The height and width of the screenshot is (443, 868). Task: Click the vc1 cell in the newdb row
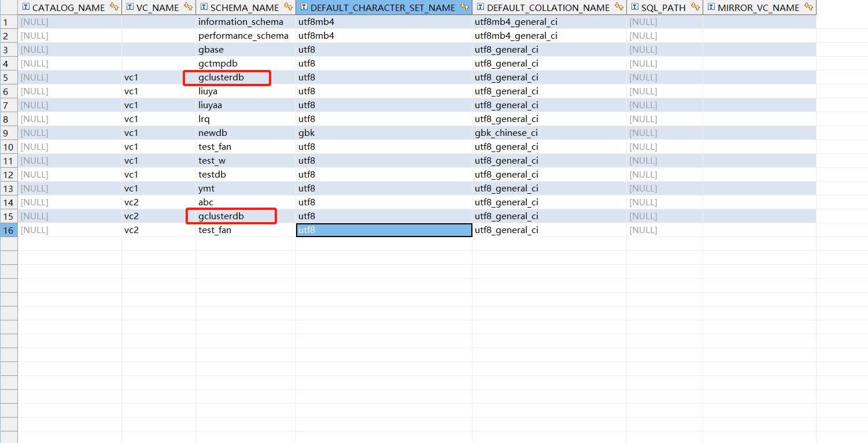pyautogui.click(x=159, y=133)
